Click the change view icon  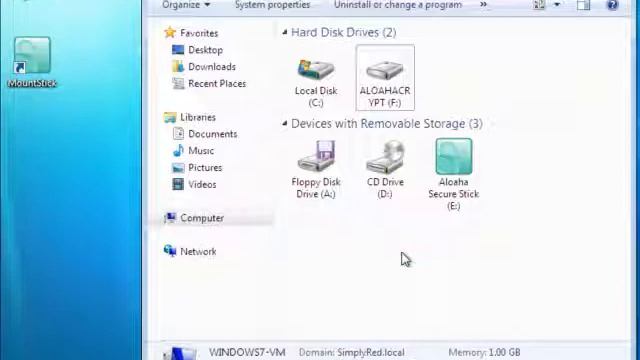click(x=539, y=5)
